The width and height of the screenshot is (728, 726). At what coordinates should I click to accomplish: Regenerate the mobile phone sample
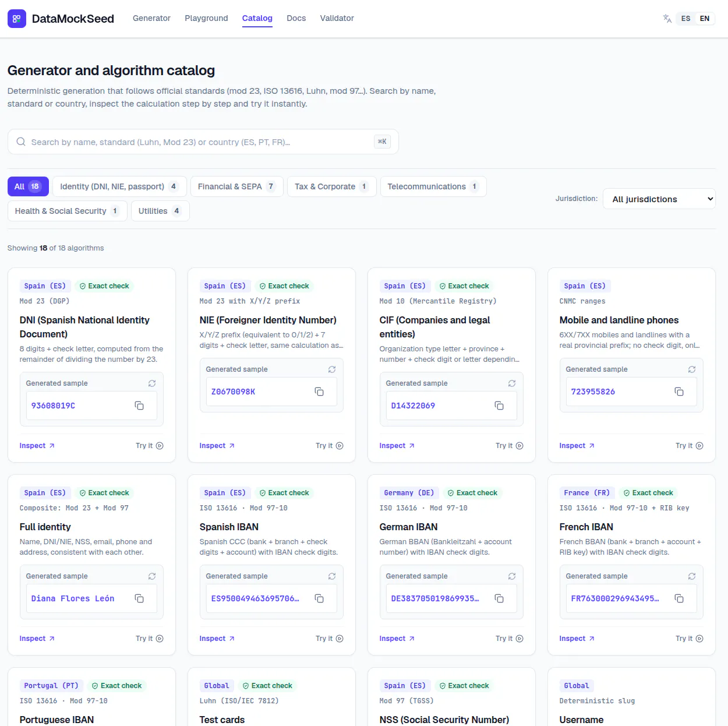coord(692,369)
